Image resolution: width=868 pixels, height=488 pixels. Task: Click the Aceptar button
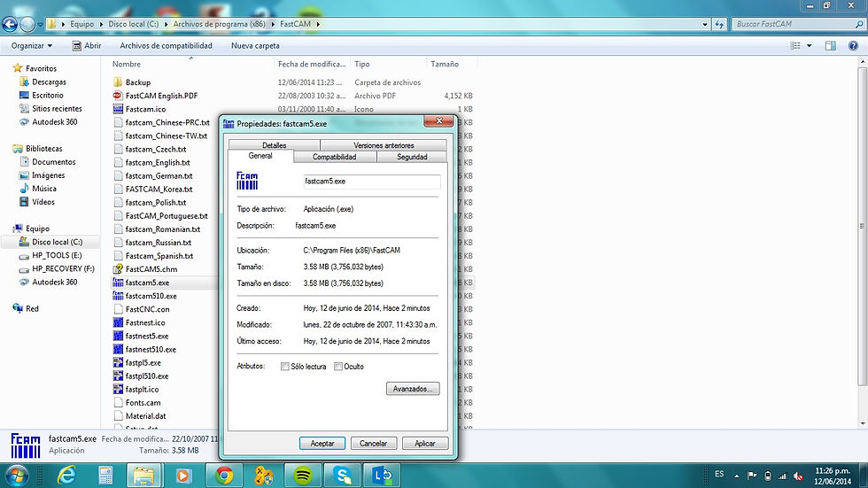tap(322, 443)
